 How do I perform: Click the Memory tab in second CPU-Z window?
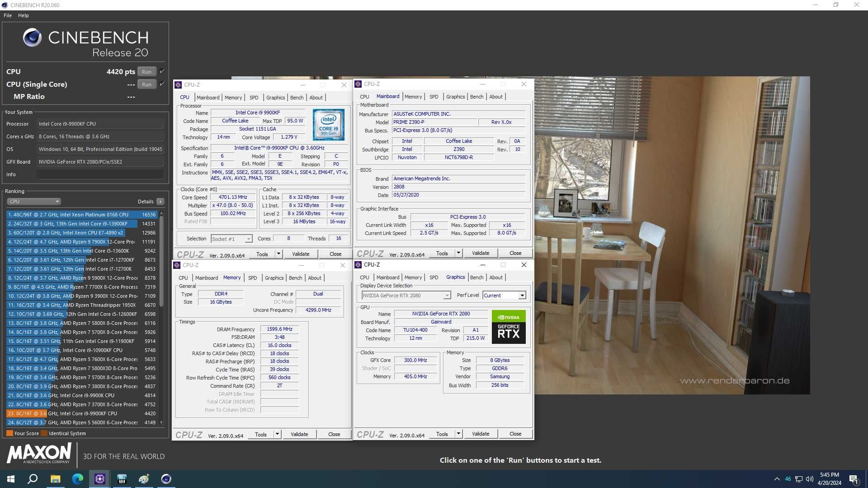point(413,97)
